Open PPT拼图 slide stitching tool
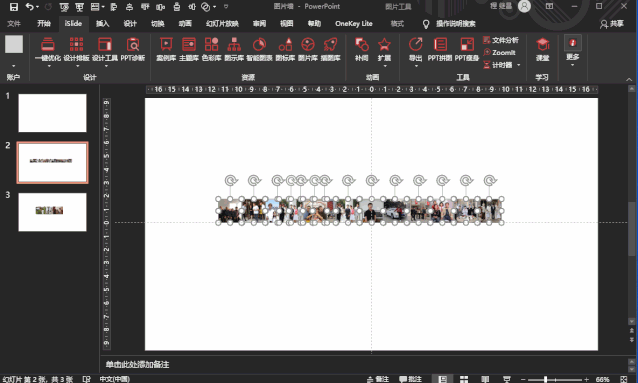Screen dimensions: 638x383 440,49
